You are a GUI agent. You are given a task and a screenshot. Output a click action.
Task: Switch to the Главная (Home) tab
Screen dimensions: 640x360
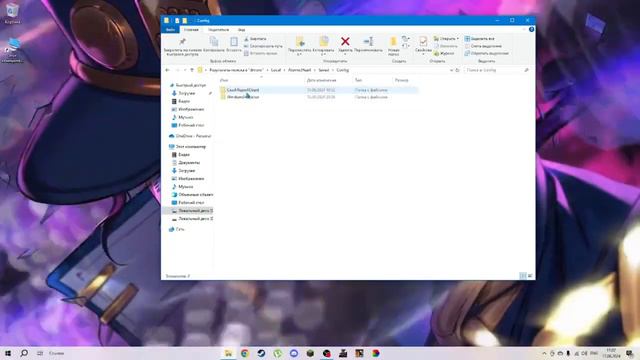(x=191, y=30)
